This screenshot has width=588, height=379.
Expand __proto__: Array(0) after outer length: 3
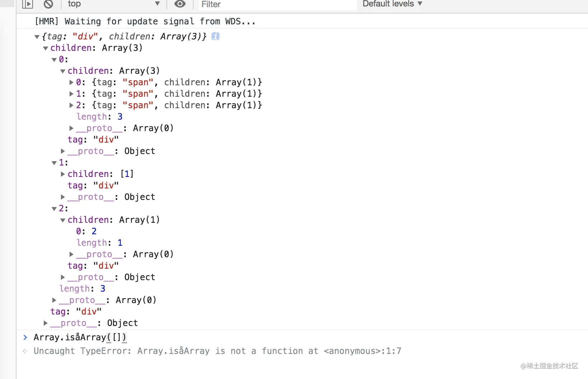[54, 300]
